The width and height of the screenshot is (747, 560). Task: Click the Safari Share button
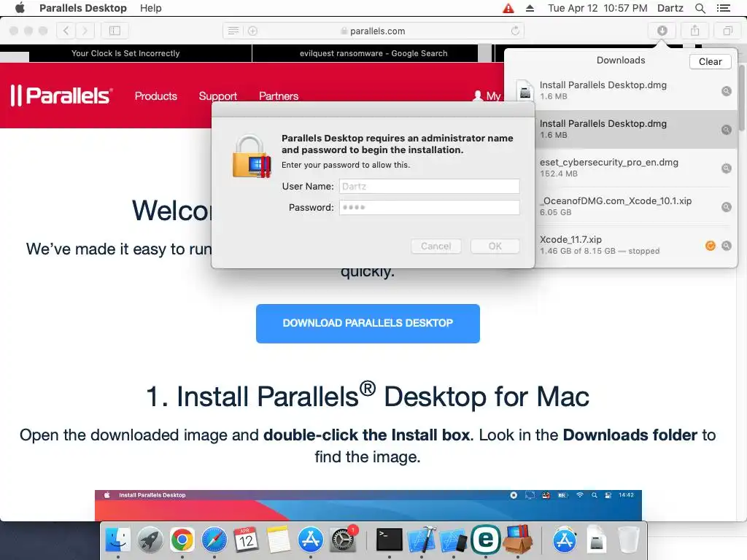point(695,31)
